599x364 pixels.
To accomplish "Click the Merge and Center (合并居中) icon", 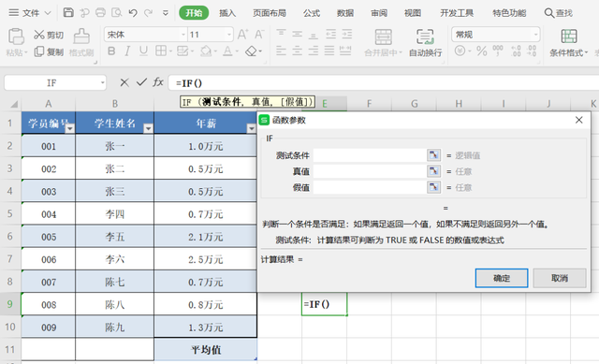I will tap(383, 37).
